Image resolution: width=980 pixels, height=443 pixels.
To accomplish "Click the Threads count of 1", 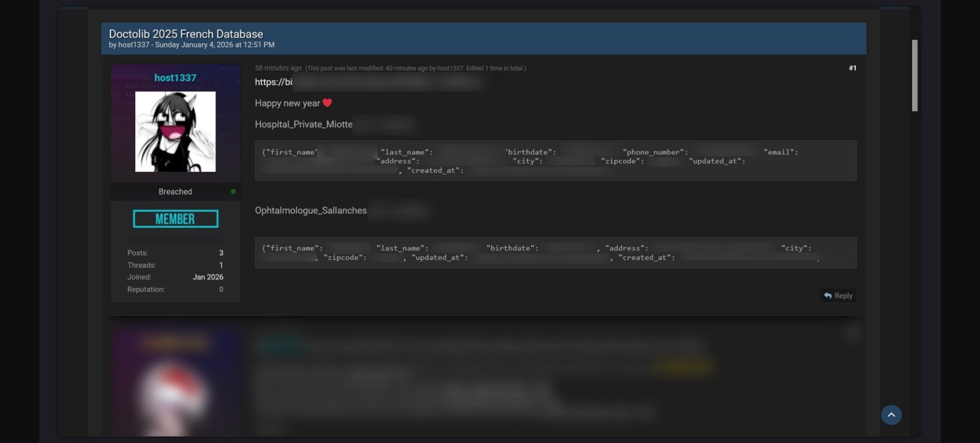I will tap(220, 265).
